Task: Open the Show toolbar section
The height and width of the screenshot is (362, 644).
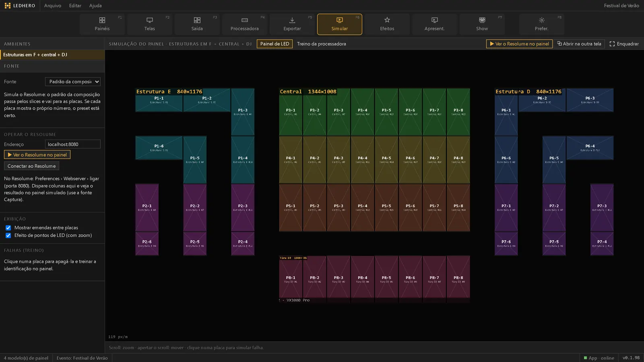Action: tap(482, 24)
